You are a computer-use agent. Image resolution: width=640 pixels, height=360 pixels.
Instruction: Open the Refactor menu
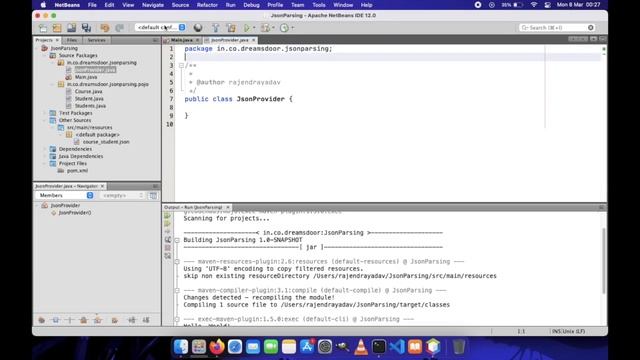[x=207, y=5]
